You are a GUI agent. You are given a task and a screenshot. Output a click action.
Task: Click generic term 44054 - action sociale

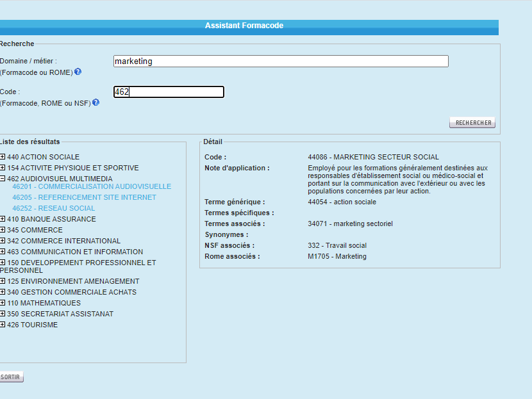coord(342,202)
